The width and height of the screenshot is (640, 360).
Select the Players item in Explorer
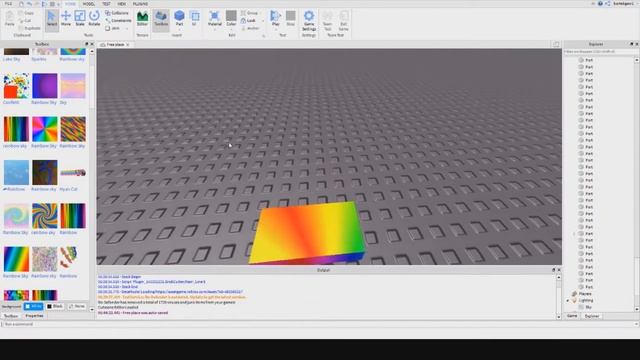pyautogui.click(x=585, y=294)
